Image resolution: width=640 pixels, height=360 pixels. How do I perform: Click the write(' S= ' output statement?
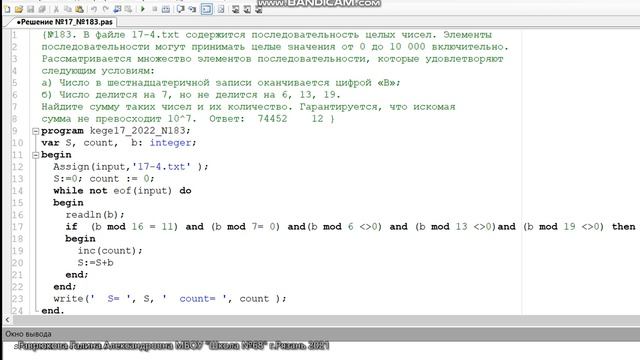(170, 299)
